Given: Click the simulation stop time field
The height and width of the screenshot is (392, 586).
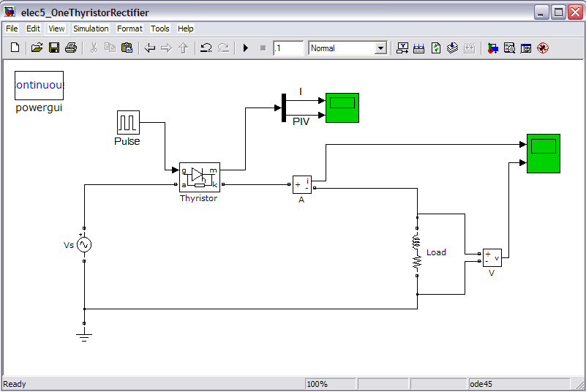Looking at the screenshot, I should point(288,48).
